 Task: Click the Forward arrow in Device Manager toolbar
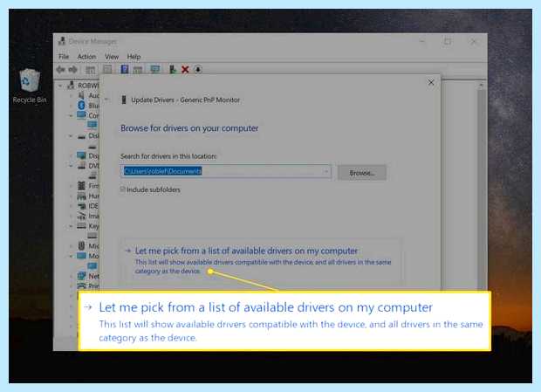[x=72, y=70]
